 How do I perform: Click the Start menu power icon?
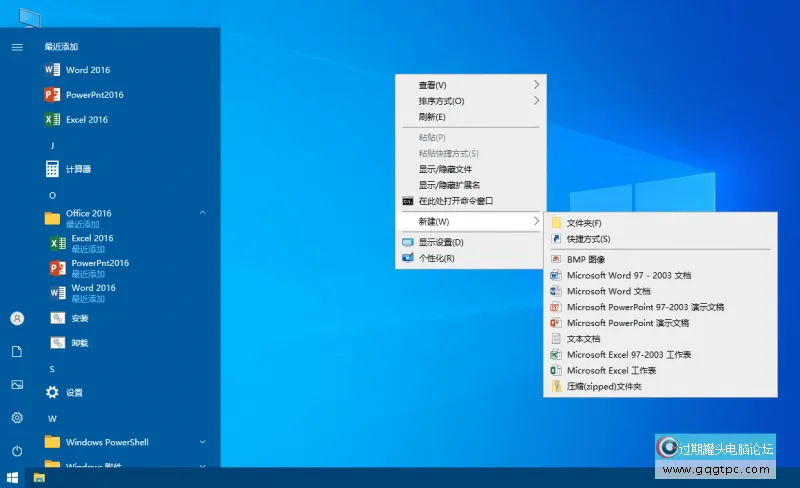pyautogui.click(x=17, y=451)
